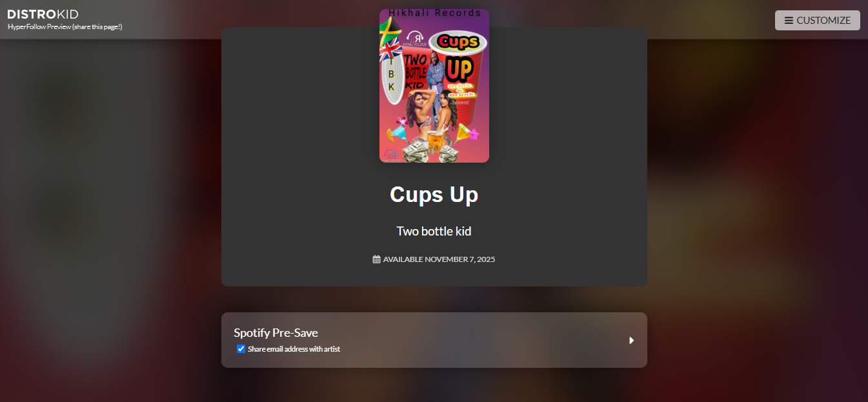Click the blue cocktail glass on cover
The height and width of the screenshot is (402, 868).
pyautogui.click(x=395, y=134)
